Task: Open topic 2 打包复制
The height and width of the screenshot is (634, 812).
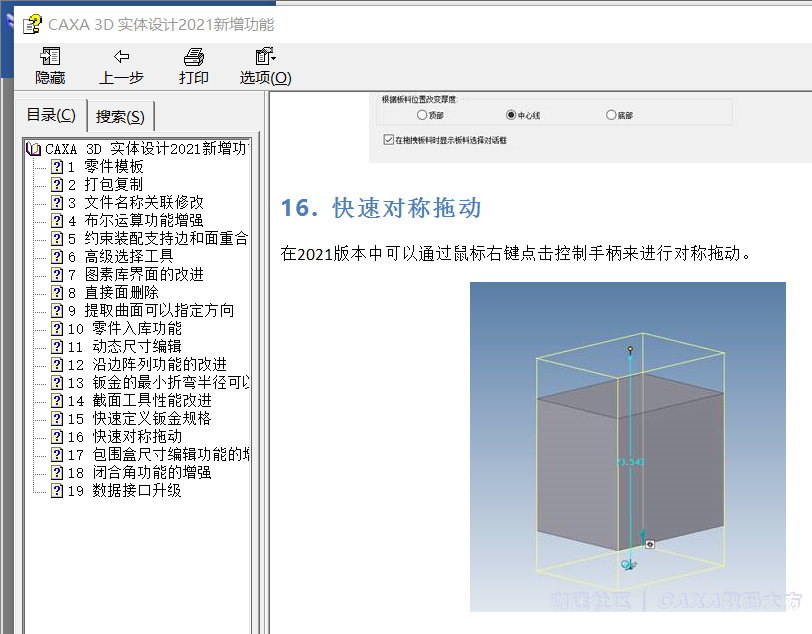Action: click(106, 185)
